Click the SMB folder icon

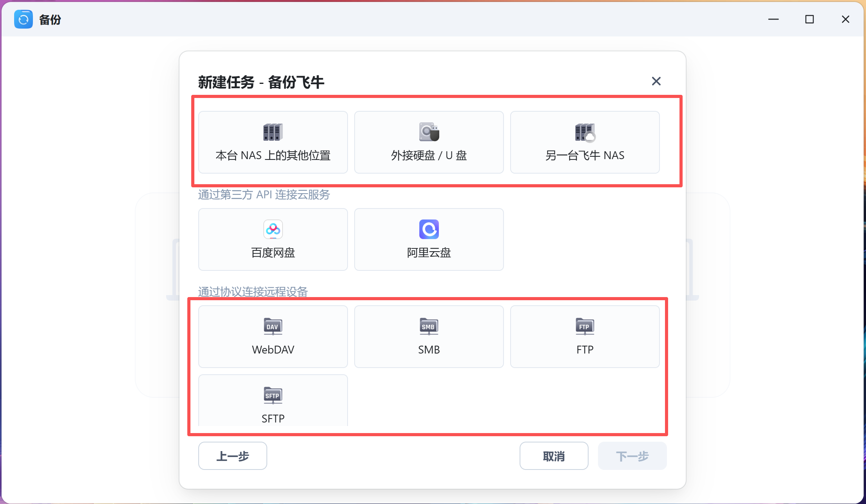tap(429, 326)
